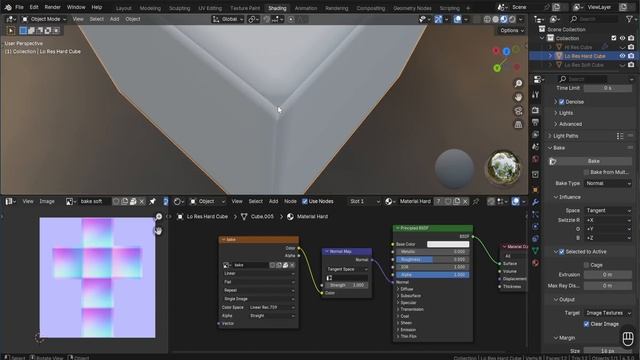Enable Bake from Multires checkbox

(586, 172)
